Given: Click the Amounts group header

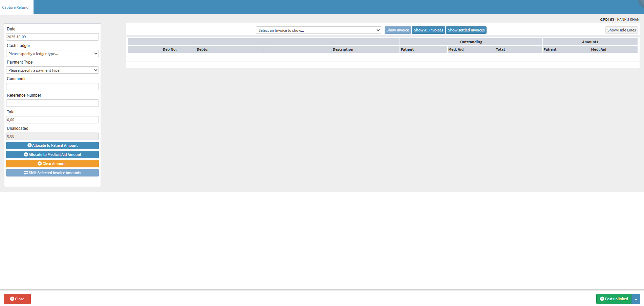Looking at the screenshot, I should 590,42.
